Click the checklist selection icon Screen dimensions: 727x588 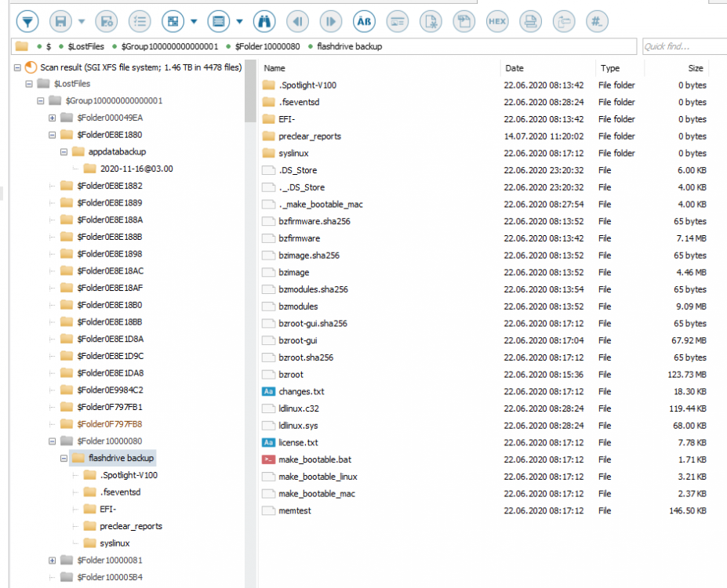pyautogui.click(x=140, y=21)
